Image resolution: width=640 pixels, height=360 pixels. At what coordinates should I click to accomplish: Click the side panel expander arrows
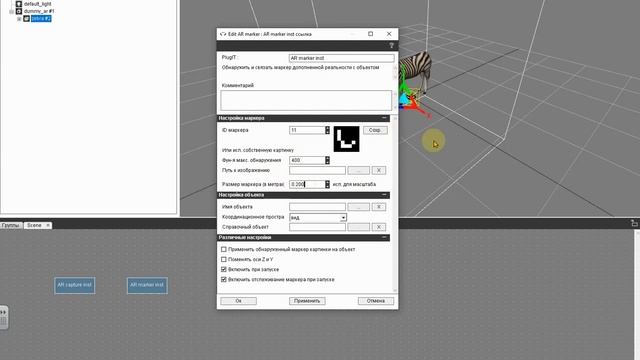[x=3, y=312]
